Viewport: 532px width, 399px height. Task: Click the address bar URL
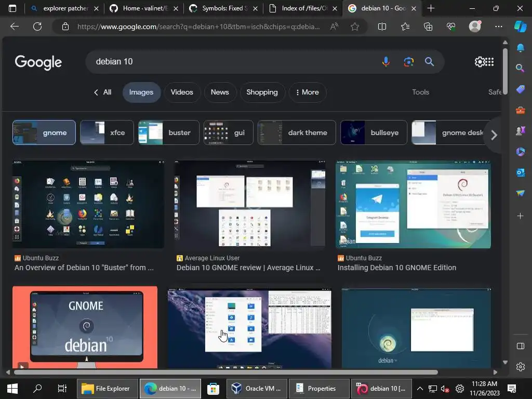click(x=198, y=26)
